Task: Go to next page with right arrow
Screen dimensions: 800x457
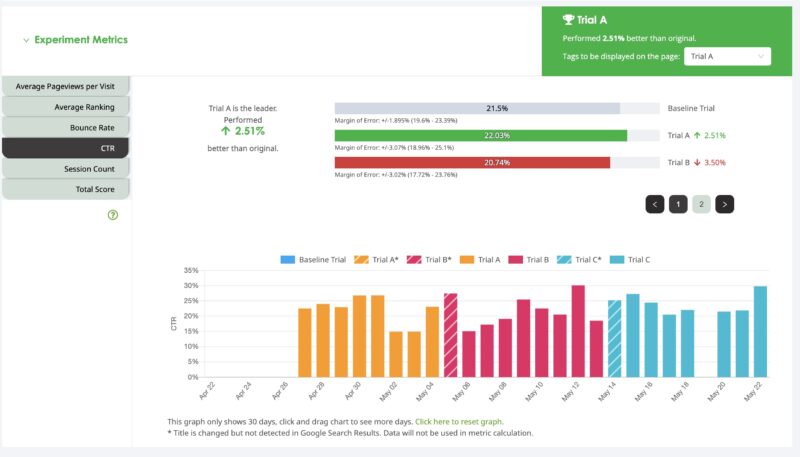Action: (725, 204)
